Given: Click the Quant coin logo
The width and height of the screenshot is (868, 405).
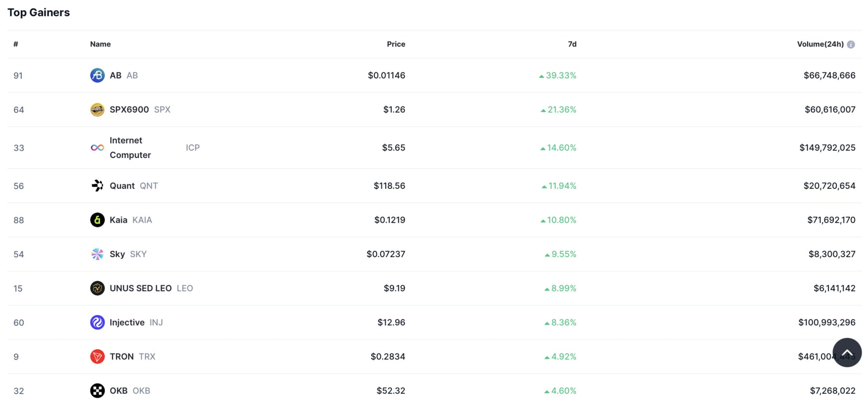Looking at the screenshot, I should 97,186.
